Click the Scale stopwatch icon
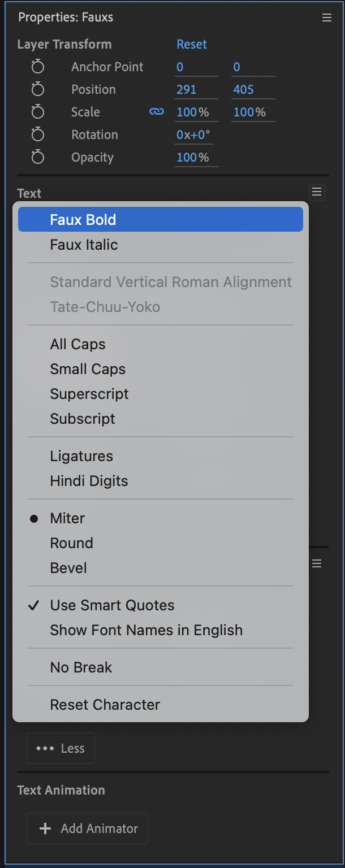345x868 pixels. pos(37,112)
